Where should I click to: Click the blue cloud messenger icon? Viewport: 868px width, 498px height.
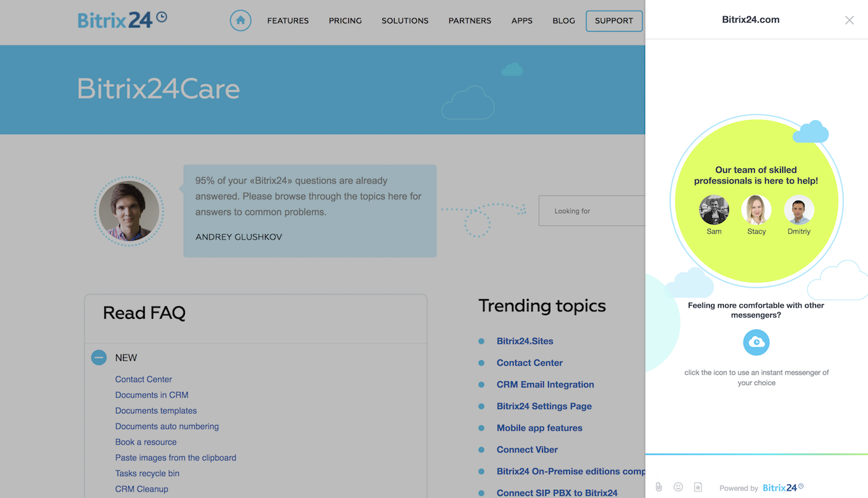[756, 342]
